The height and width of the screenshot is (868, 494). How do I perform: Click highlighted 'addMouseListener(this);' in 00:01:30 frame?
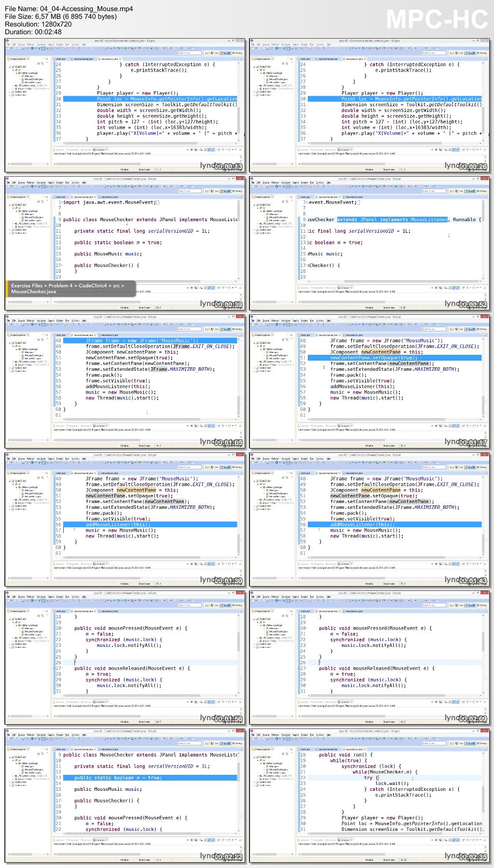pyautogui.click(x=150, y=524)
